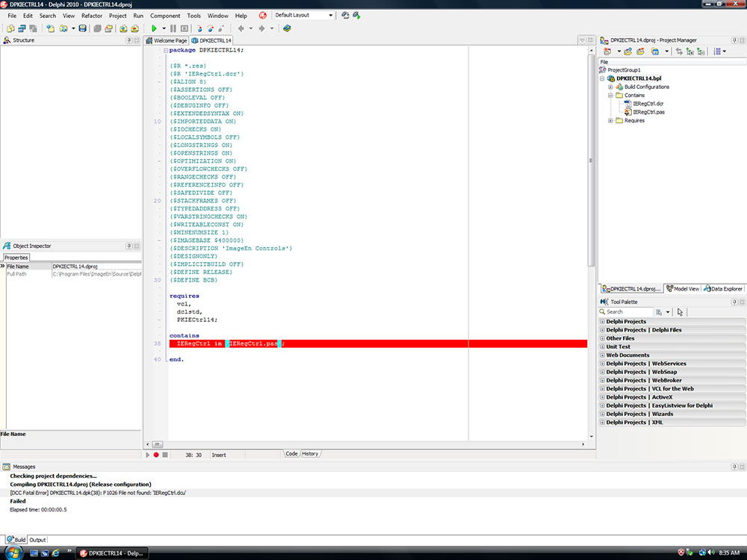Screen dimensions: 747x560
Task: Pin the Structure panel
Action: (x=128, y=40)
